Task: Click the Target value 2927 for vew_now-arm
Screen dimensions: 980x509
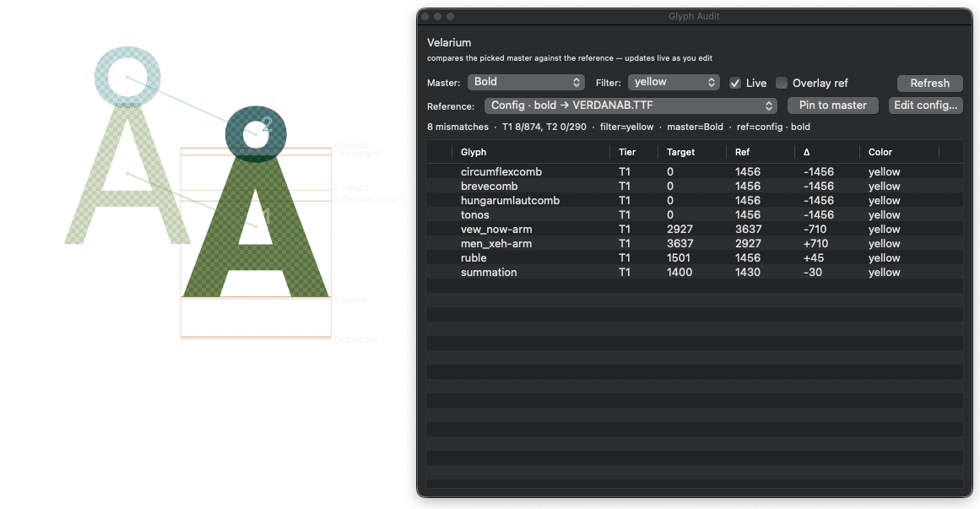Action: (680, 229)
